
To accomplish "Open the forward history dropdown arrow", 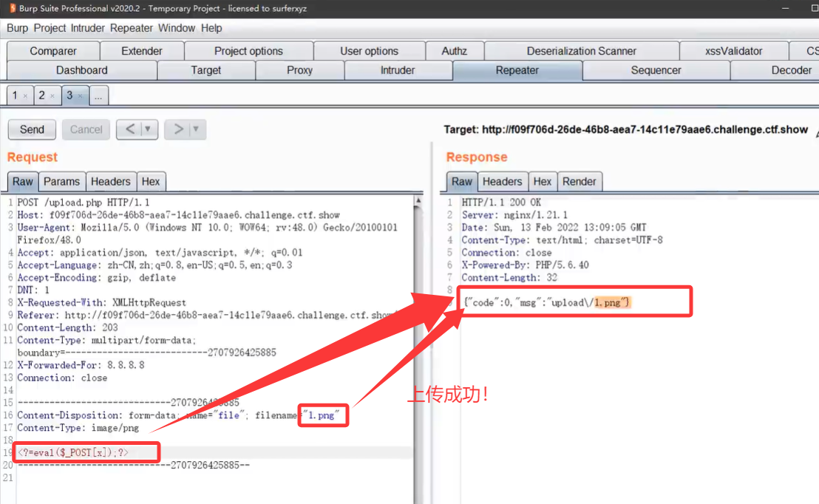I will tap(196, 129).
